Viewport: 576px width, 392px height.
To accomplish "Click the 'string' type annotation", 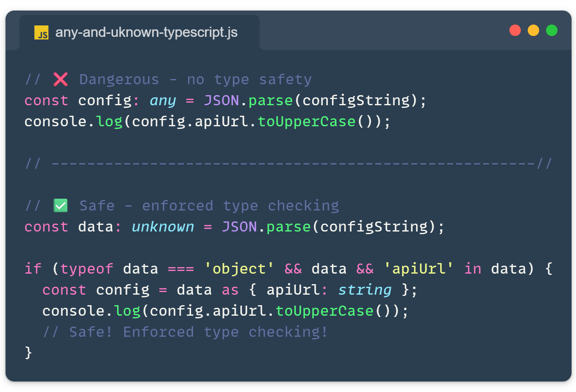I will click(365, 290).
